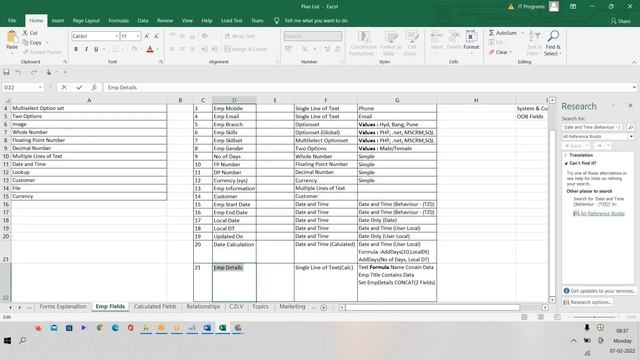Toggle underline formatting

coord(96,49)
